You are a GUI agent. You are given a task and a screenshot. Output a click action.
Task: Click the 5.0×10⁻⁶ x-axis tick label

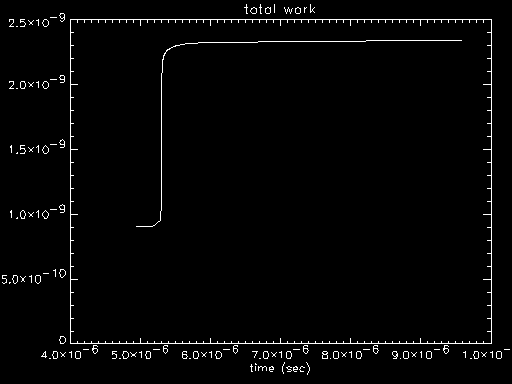140,352
